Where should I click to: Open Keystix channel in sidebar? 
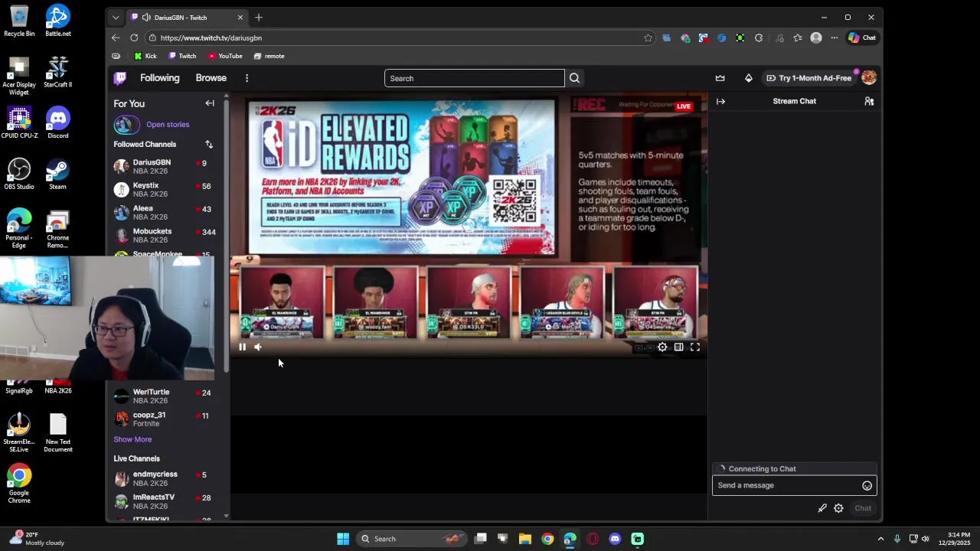tap(167, 190)
